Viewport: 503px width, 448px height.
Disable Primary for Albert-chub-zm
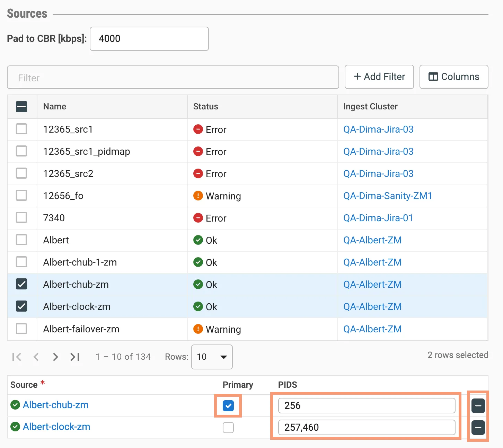pyautogui.click(x=228, y=406)
